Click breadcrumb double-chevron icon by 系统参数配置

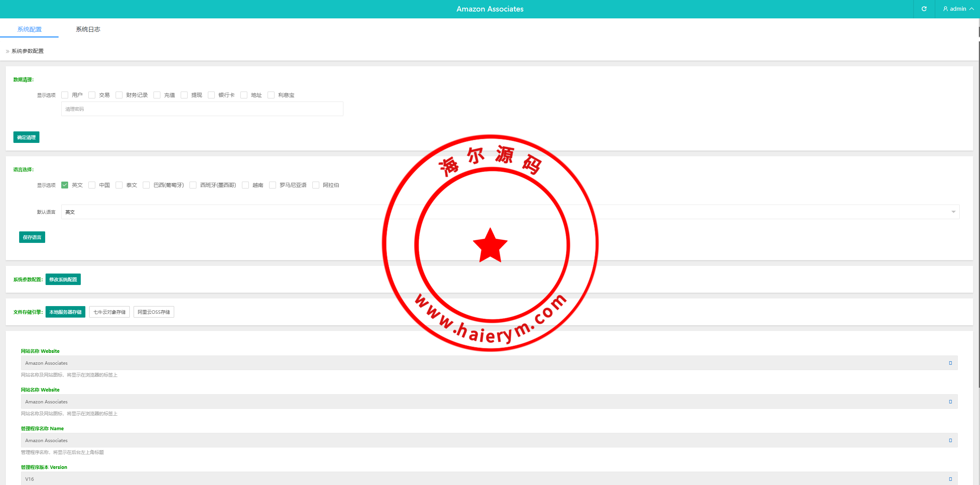click(7, 51)
